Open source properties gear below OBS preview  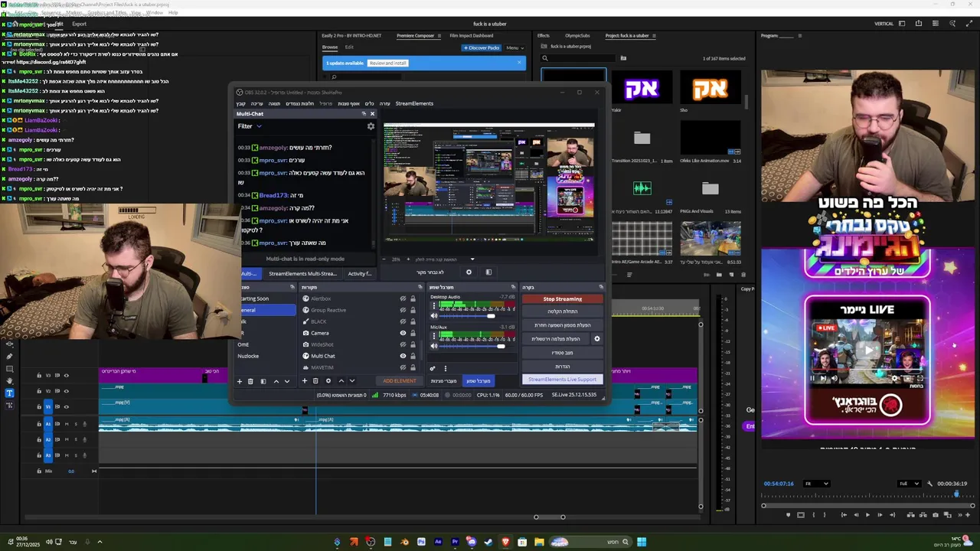point(469,272)
